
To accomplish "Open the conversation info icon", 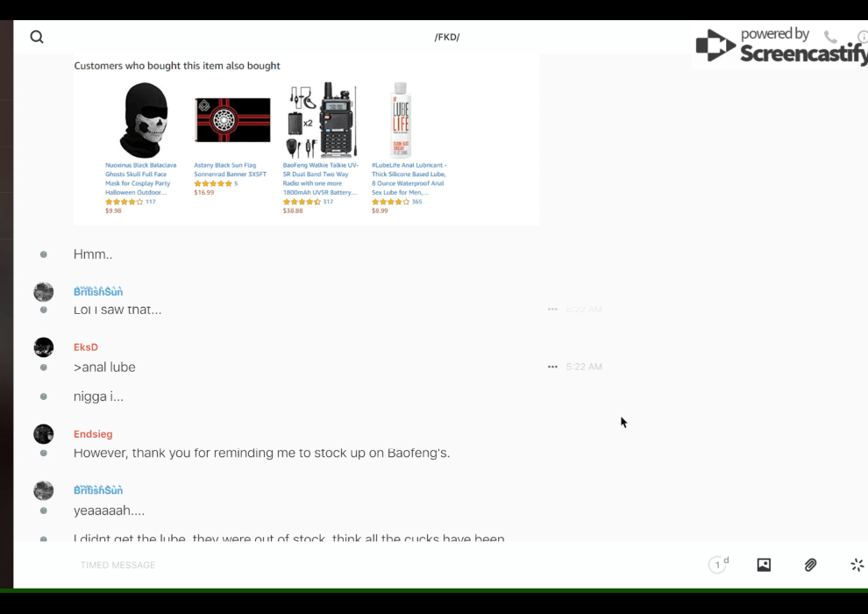I will 863,37.
